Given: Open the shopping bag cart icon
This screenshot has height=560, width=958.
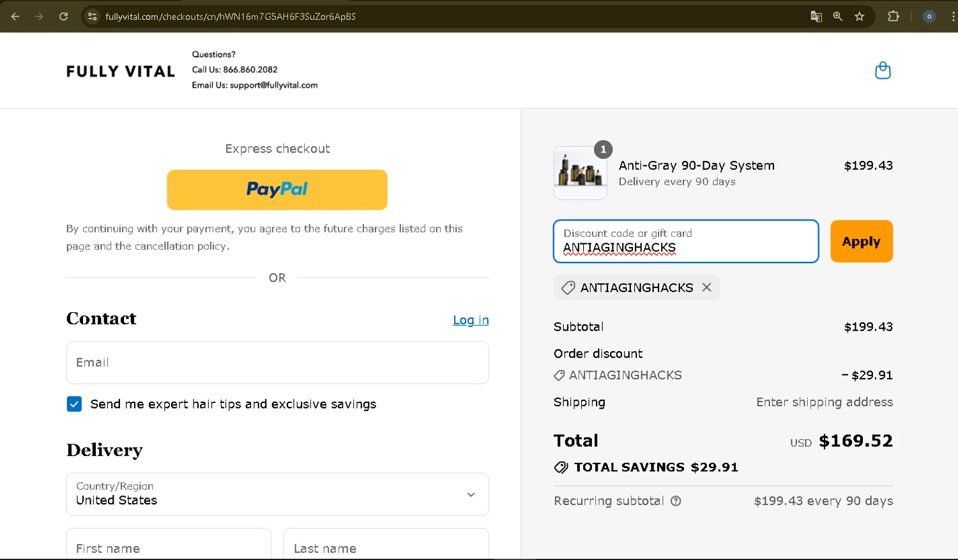Looking at the screenshot, I should tap(883, 70).
